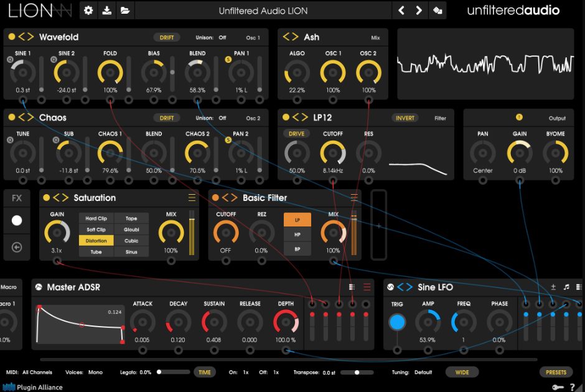This screenshot has width=585, height=392.
Task: Click the Master ADSR white list icon
Action: coord(352,287)
